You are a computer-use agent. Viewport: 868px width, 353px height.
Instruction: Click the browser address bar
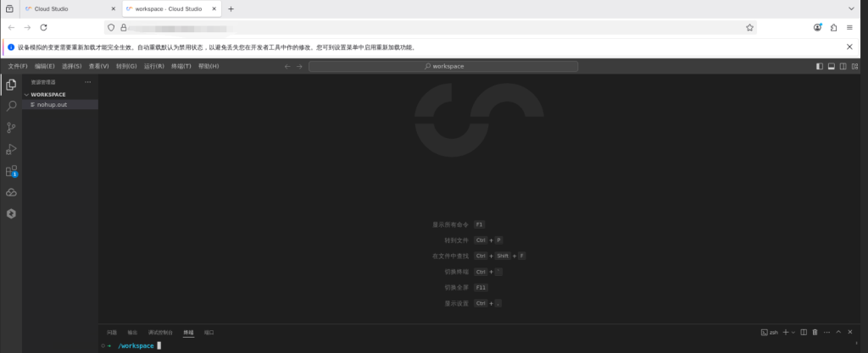pos(430,28)
